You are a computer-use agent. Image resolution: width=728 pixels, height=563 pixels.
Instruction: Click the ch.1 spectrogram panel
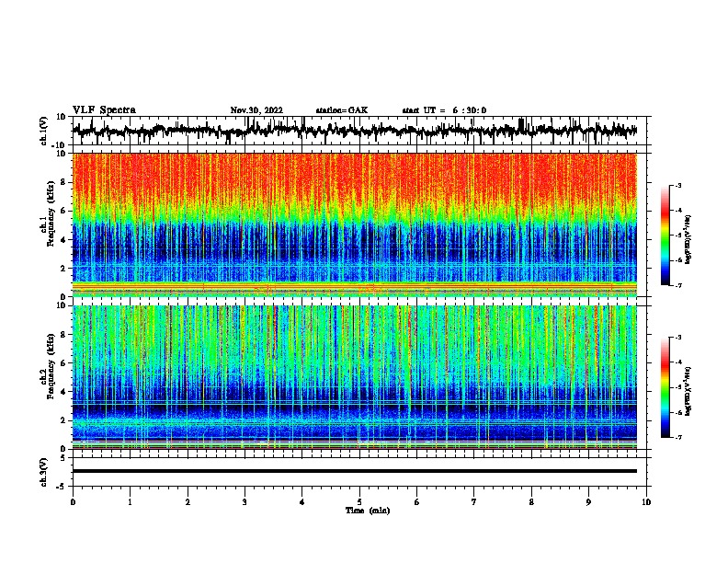tap(355, 224)
